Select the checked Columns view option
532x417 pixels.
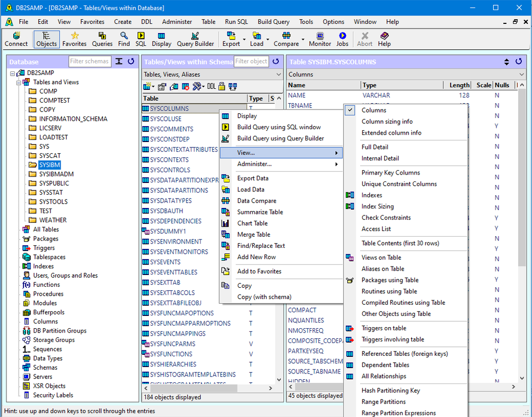[x=406, y=110]
